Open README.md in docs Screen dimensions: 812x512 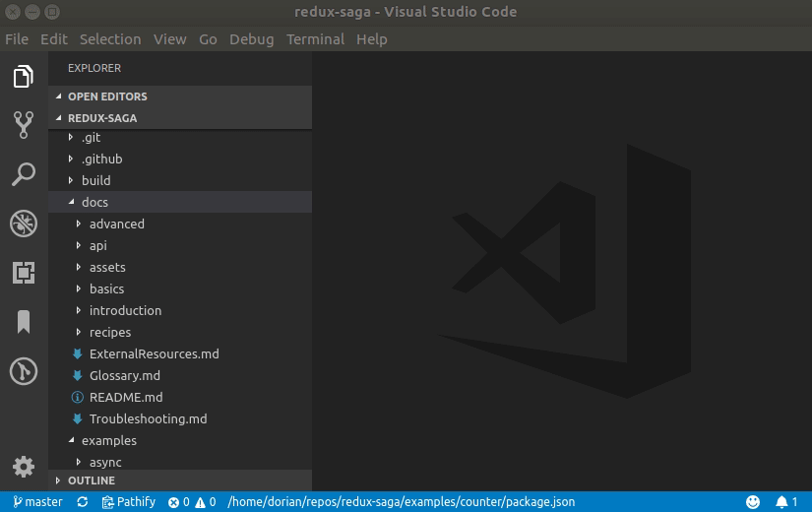(x=180, y=398)
